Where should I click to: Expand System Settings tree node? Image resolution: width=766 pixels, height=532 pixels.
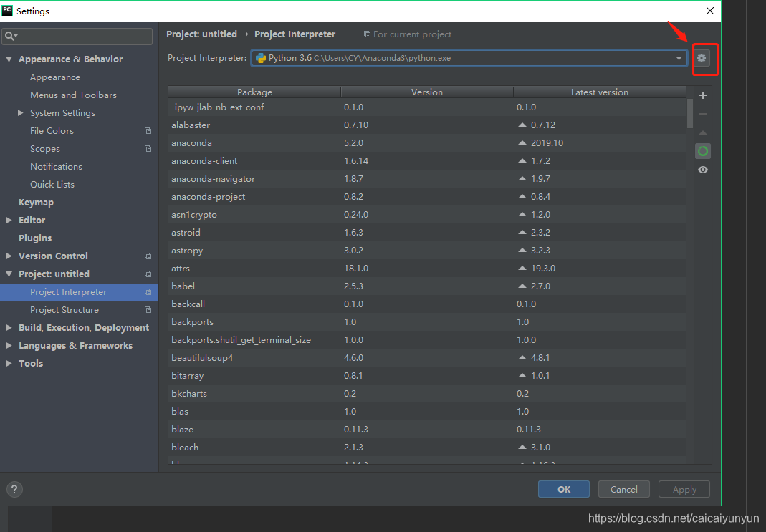pyautogui.click(x=21, y=112)
